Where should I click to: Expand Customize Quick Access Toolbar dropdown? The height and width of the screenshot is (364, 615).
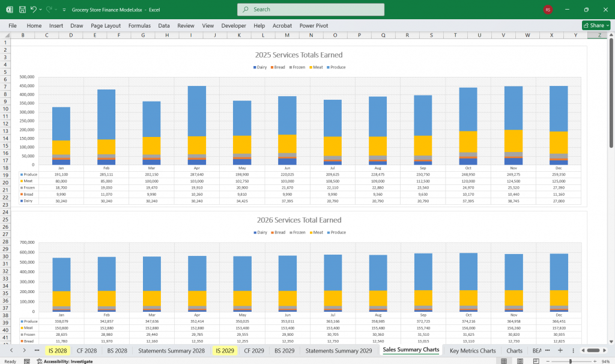(64, 10)
